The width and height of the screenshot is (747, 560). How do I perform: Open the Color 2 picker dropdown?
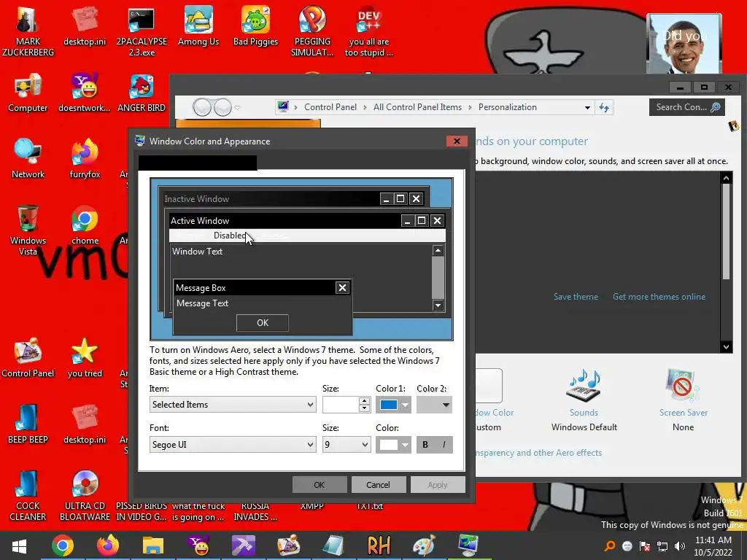435,405
